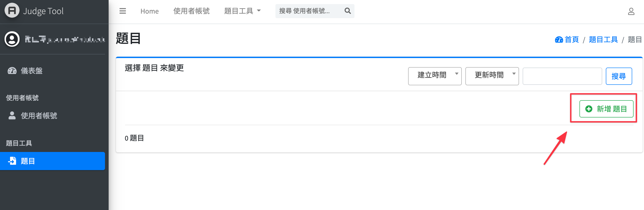
Task: Click the 題目 file icon in sidebar
Action: (12, 161)
